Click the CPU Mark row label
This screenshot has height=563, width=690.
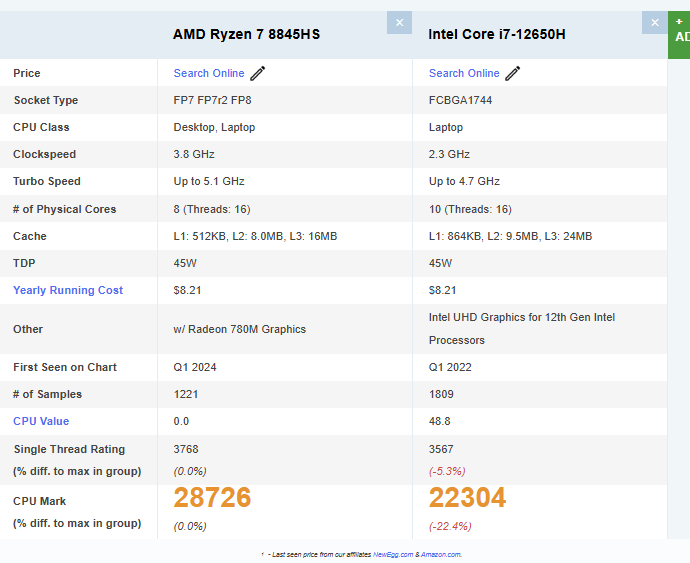pyautogui.click(x=39, y=501)
